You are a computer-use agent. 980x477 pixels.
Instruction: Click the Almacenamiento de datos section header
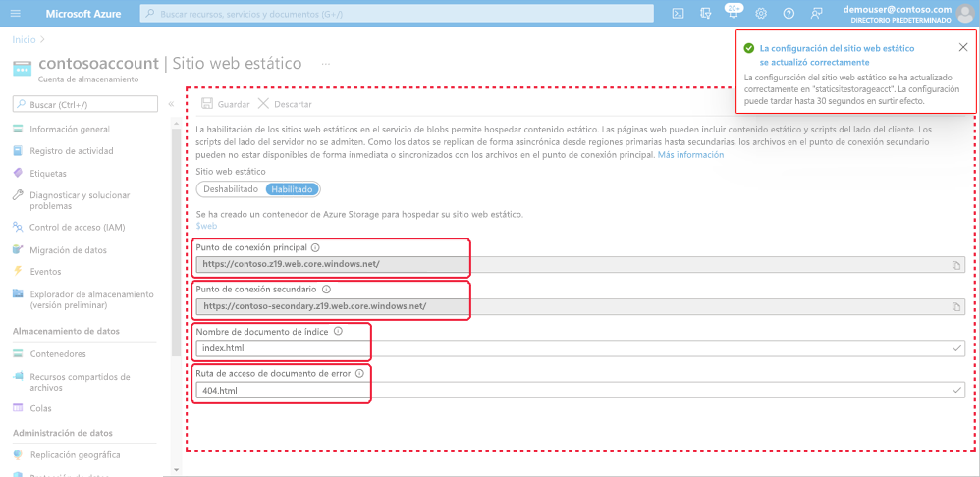coord(66,331)
